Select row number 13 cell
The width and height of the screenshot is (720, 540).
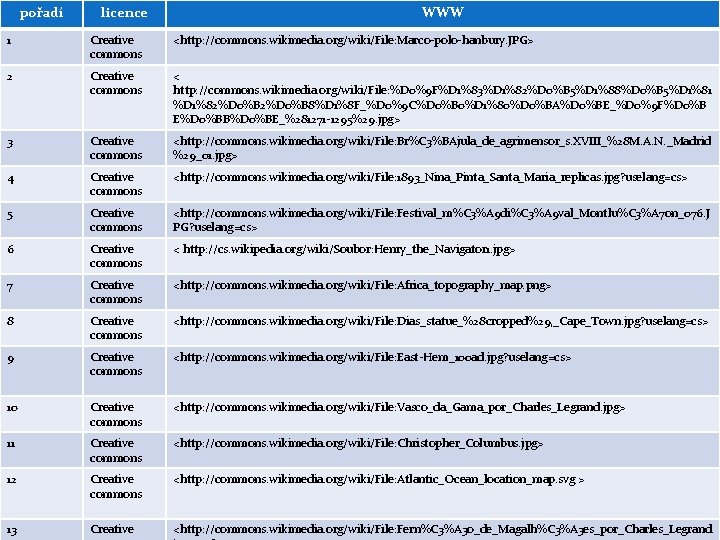tap(41, 530)
